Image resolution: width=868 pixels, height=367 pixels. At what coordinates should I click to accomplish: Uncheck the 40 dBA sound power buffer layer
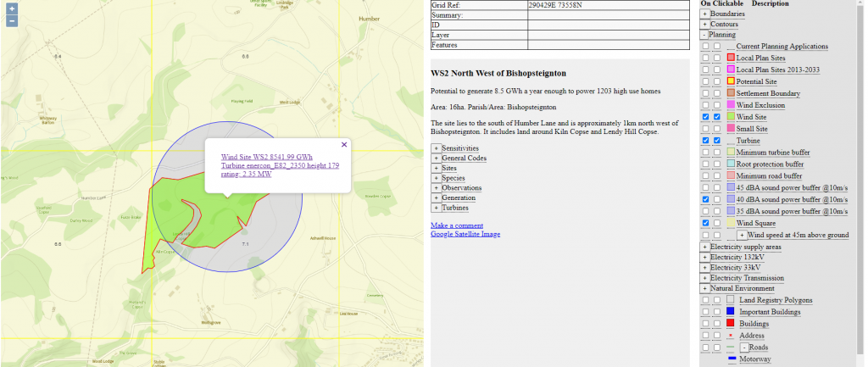(x=705, y=199)
